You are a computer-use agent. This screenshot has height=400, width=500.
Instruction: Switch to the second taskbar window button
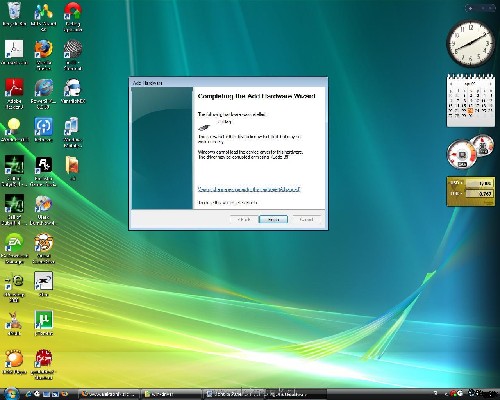171,394
